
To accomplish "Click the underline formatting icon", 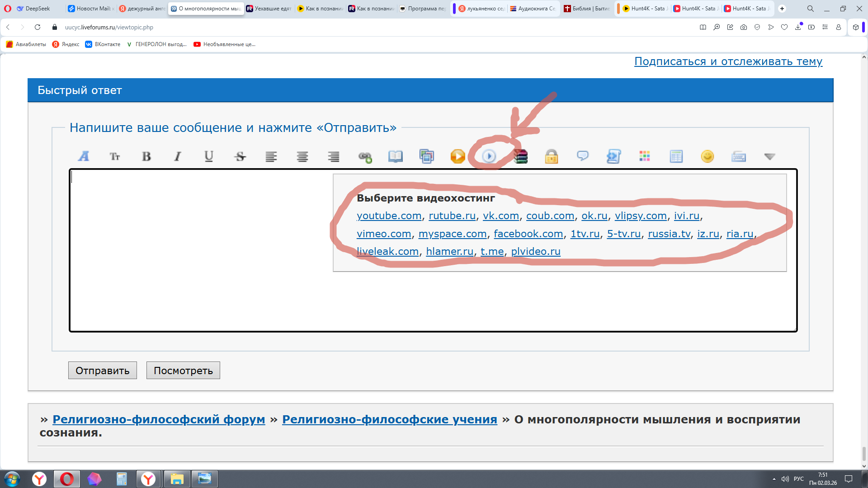I will click(x=208, y=156).
